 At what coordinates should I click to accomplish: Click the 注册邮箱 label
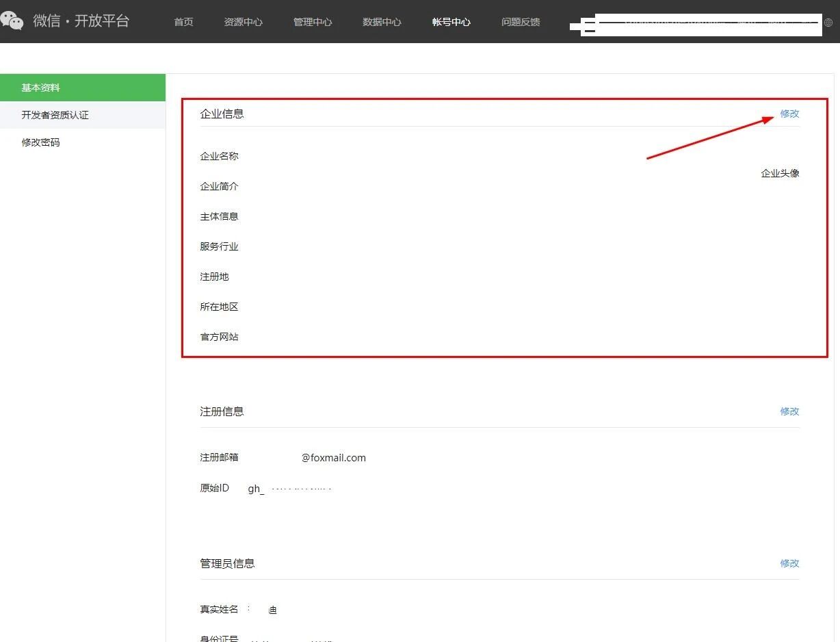point(219,457)
